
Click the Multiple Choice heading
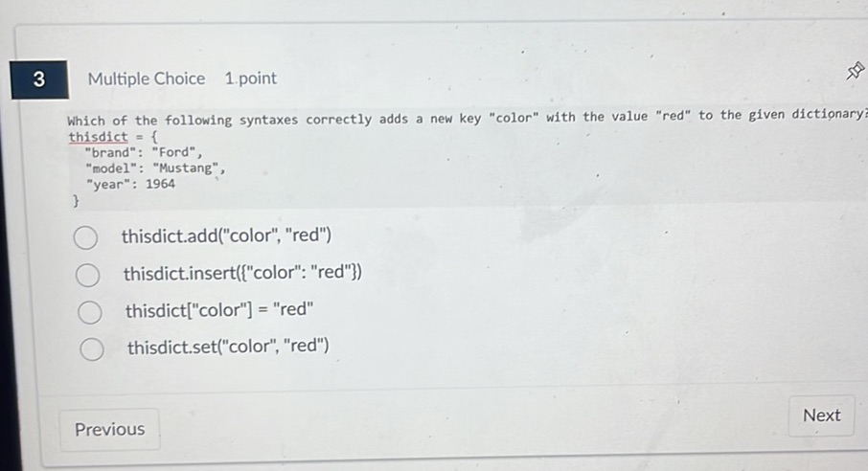[147, 78]
